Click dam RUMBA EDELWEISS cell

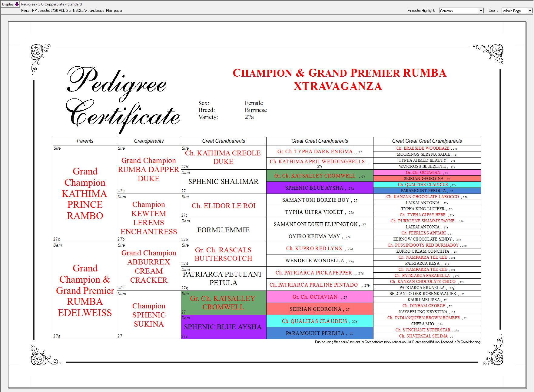(x=85, y=291)
